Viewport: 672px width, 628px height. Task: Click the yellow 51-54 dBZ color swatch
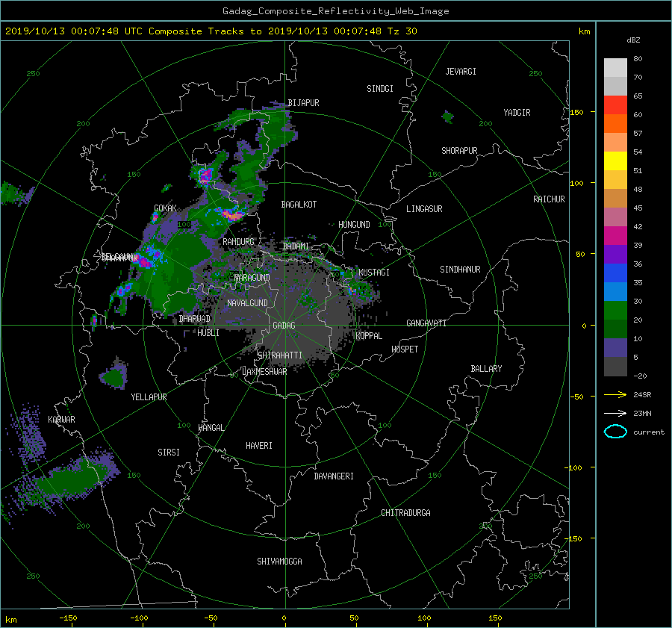[x=615, y=161]
